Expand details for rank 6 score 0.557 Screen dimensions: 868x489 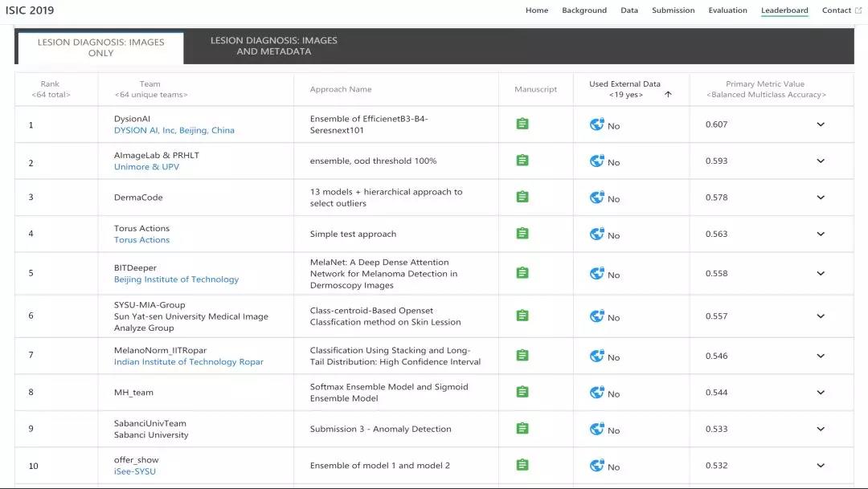point(821,316)
